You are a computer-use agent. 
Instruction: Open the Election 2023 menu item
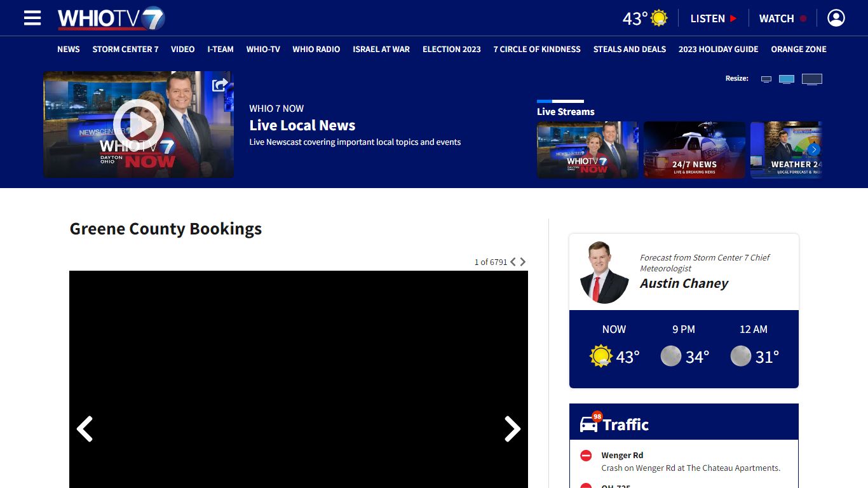(x=451, y=49)
